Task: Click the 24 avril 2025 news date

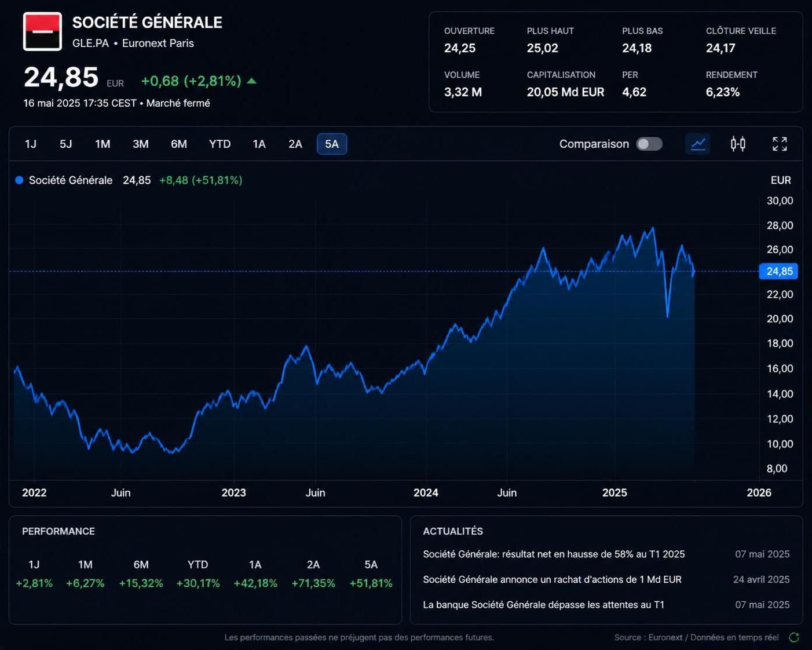Action: click(761, 579)
